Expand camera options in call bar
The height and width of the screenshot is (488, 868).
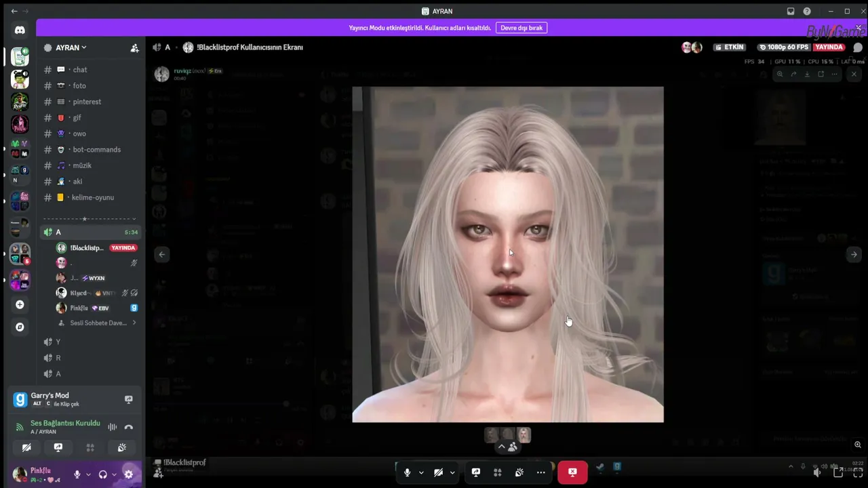point(452,472)
